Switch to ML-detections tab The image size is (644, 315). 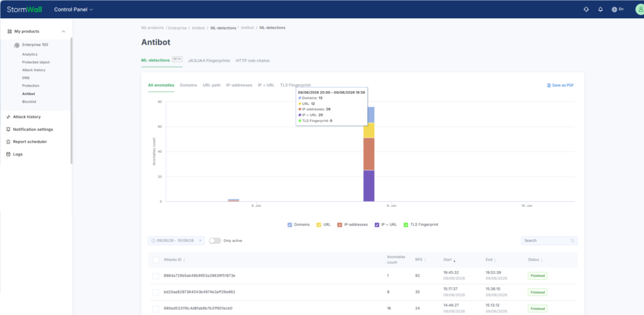[156, 60]
